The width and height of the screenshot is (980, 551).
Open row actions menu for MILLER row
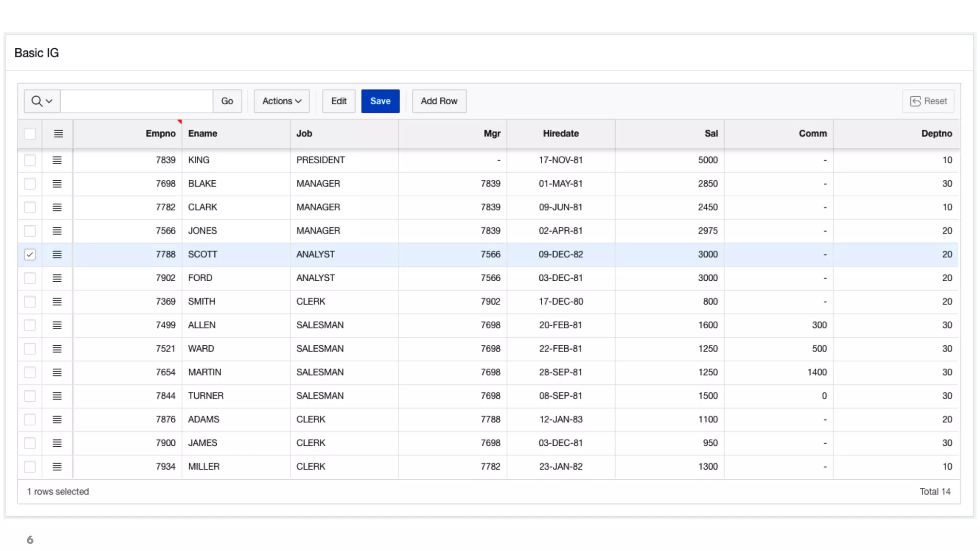[57, 467]
